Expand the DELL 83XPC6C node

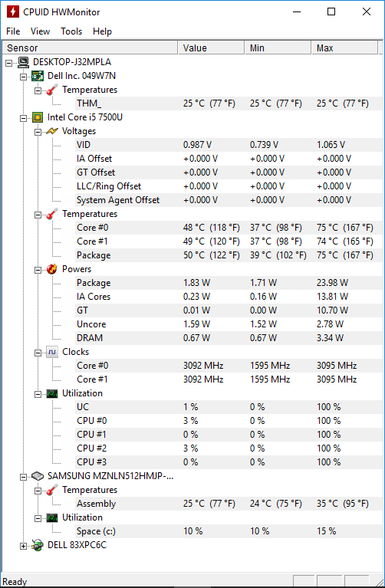(23, 546)
